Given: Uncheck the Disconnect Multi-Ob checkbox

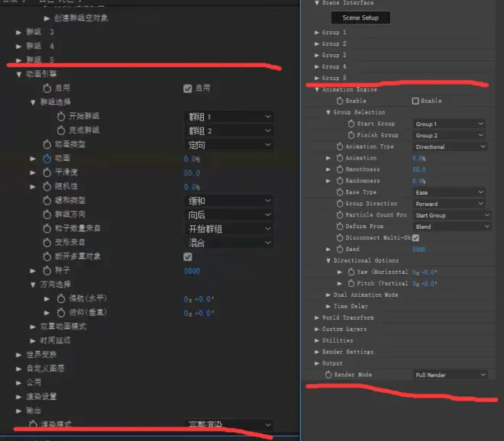Looking at the screenshot, I should click(x=415, y=238).
